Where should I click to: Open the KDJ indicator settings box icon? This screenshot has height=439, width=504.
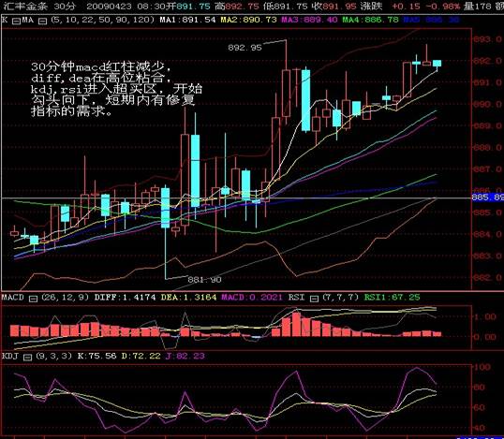[28, 358]
